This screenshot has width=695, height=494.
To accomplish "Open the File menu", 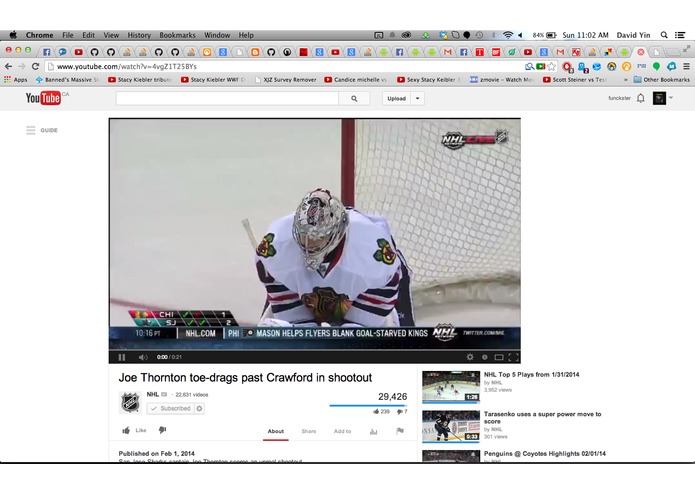I will tap(68, 35).
